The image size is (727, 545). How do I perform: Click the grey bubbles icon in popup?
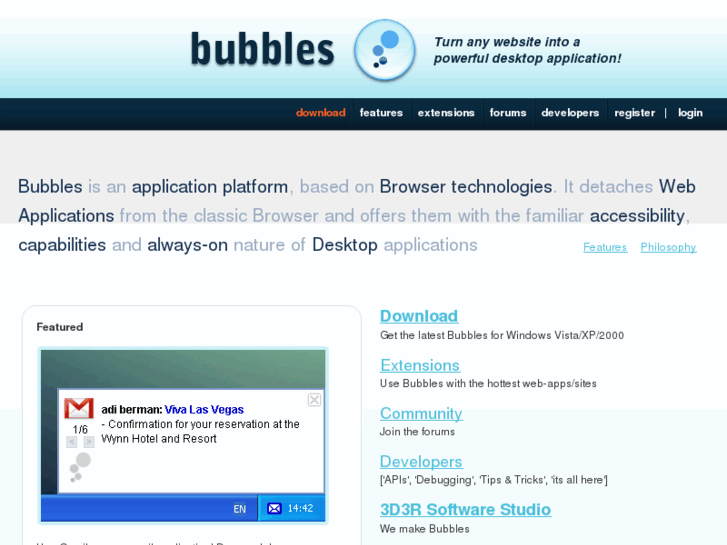point(80,468)
